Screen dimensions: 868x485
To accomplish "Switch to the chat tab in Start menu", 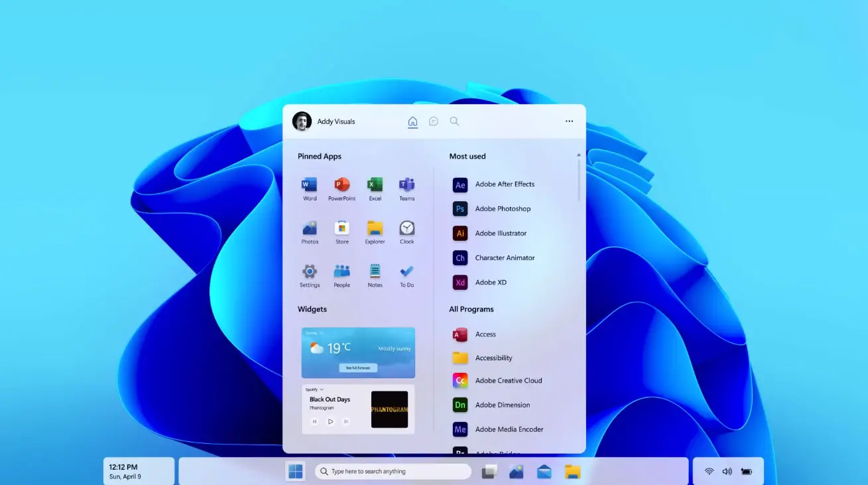I will (x=434, y=121).
